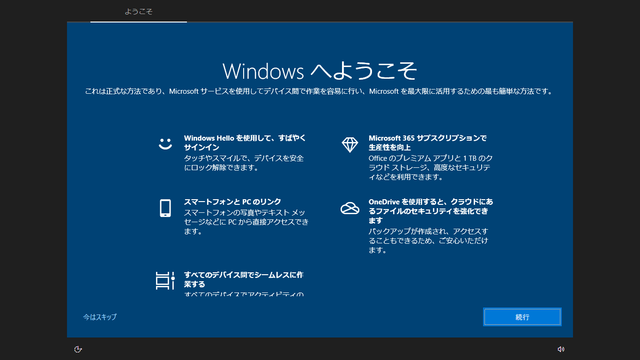Click the 続行 continue button
The height and width of the screenshot is (360, 640).
(522, 317)
